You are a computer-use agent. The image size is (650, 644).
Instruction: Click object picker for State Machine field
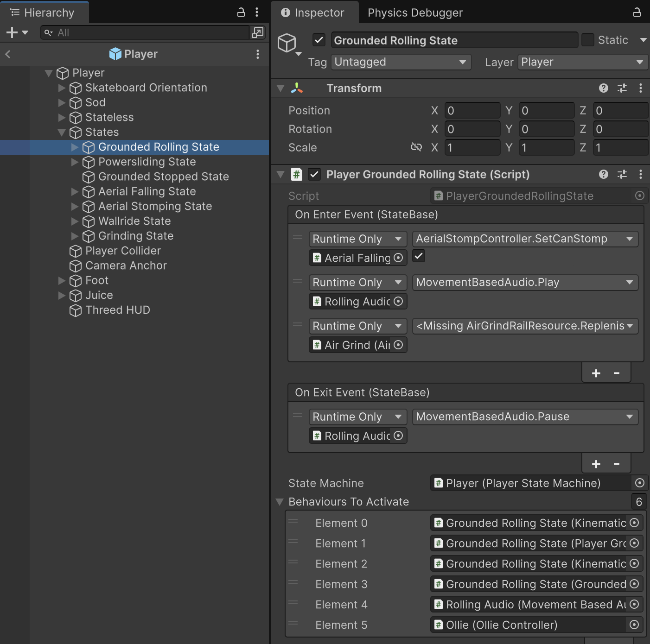coord(639,483)
